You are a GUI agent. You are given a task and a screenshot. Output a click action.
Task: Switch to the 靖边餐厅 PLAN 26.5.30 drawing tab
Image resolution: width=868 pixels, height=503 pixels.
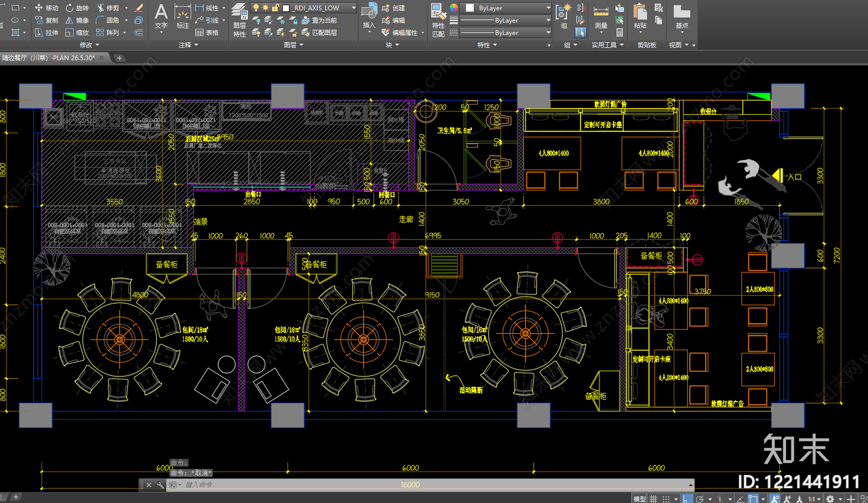pos(53,57)
